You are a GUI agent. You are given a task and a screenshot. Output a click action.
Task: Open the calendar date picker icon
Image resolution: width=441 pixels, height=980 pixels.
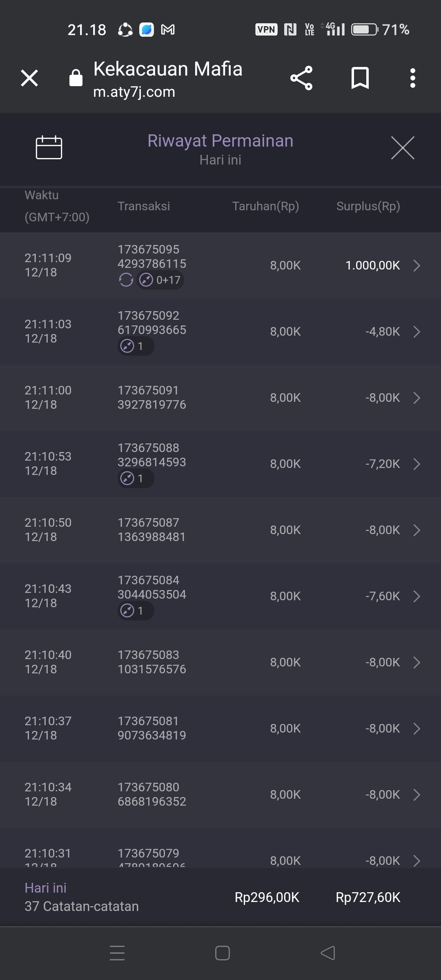click(49, 147)
